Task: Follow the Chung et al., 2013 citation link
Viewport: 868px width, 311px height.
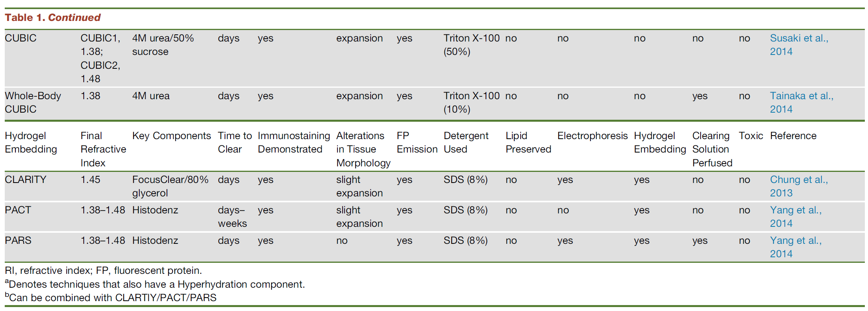Action: pos(799,186)
